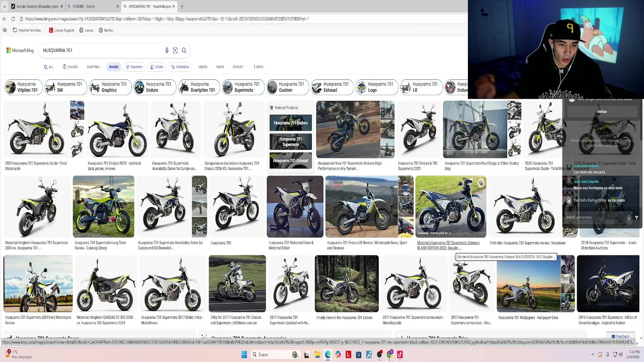Expand the MORE menu

(x=258, y=67)
